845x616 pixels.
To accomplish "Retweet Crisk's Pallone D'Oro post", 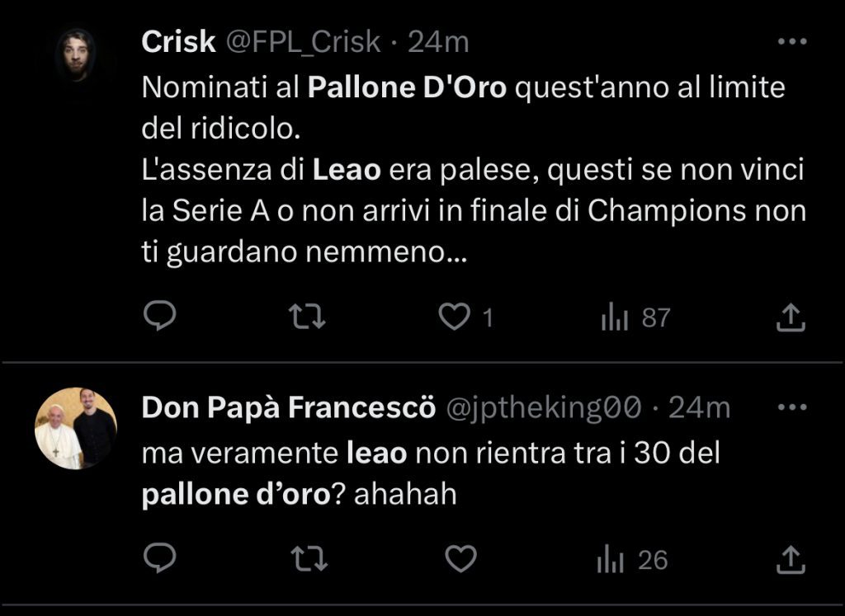I will (309, 317).
